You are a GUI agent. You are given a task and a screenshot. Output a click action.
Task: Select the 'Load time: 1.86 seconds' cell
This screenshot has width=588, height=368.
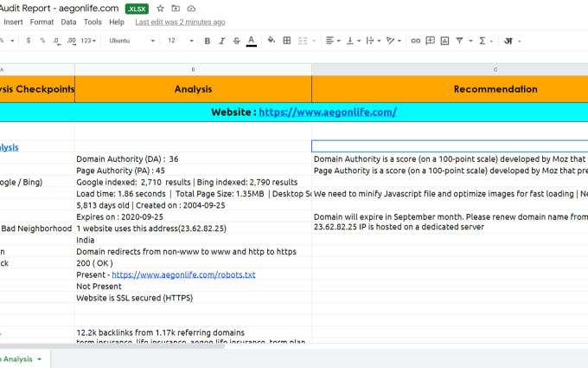[x=193, y=194]
